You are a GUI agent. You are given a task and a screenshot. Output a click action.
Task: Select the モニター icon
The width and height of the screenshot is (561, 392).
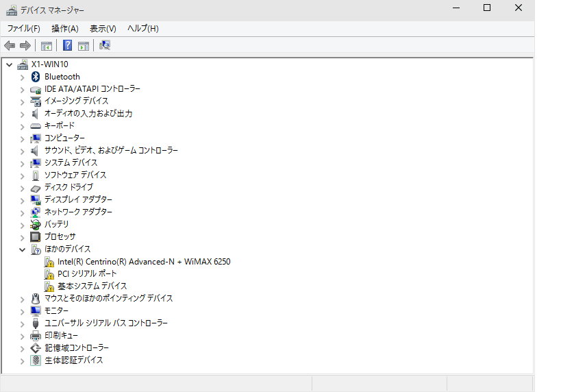coord(36,310)
